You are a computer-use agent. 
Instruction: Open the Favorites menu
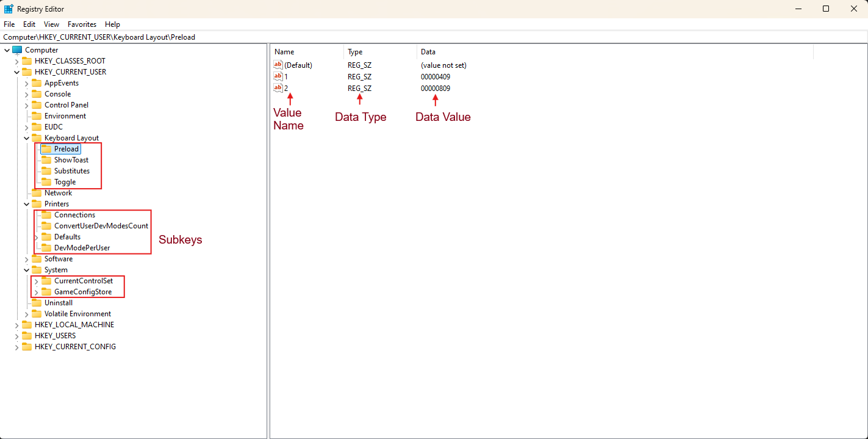[82, 24]
